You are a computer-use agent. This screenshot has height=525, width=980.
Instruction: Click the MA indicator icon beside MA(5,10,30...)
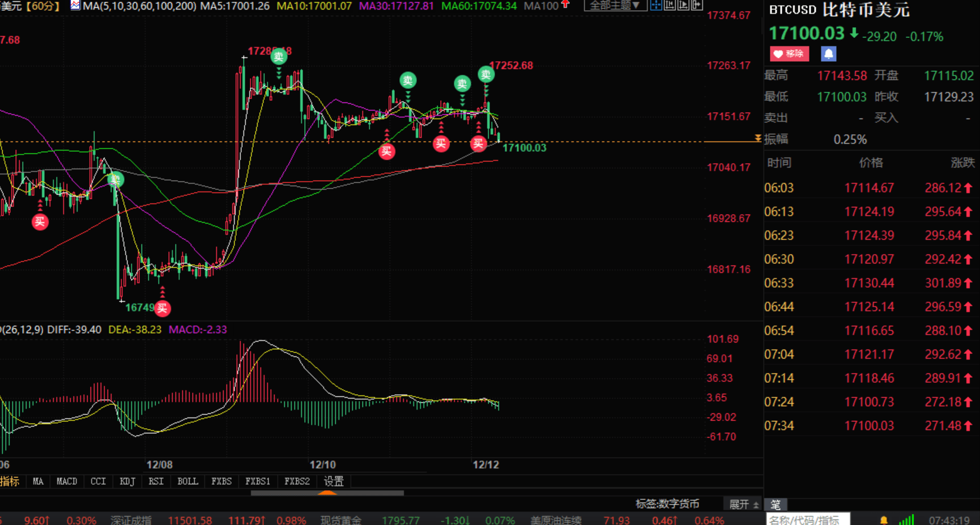(75, 6)
